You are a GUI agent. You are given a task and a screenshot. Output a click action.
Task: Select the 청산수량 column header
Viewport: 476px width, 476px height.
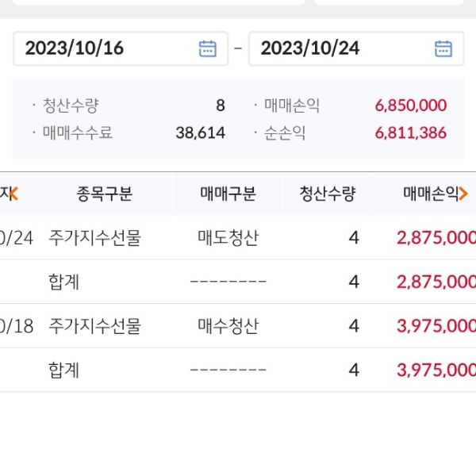(327, 194)
